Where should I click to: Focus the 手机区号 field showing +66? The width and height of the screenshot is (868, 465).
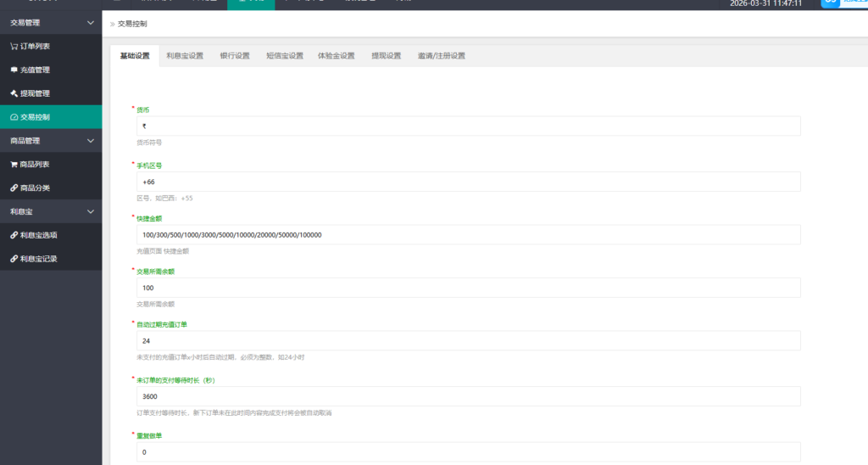468,182
